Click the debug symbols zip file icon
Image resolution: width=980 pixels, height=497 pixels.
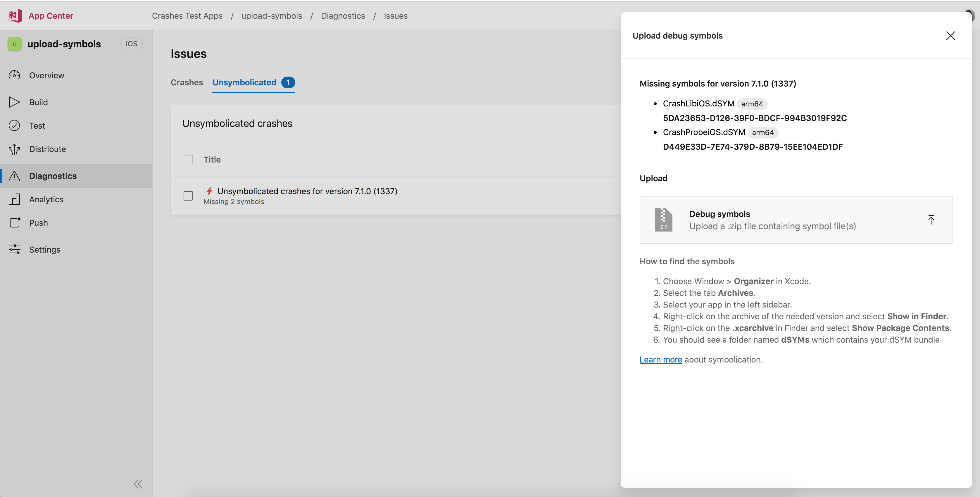click(x=664, y=220)
